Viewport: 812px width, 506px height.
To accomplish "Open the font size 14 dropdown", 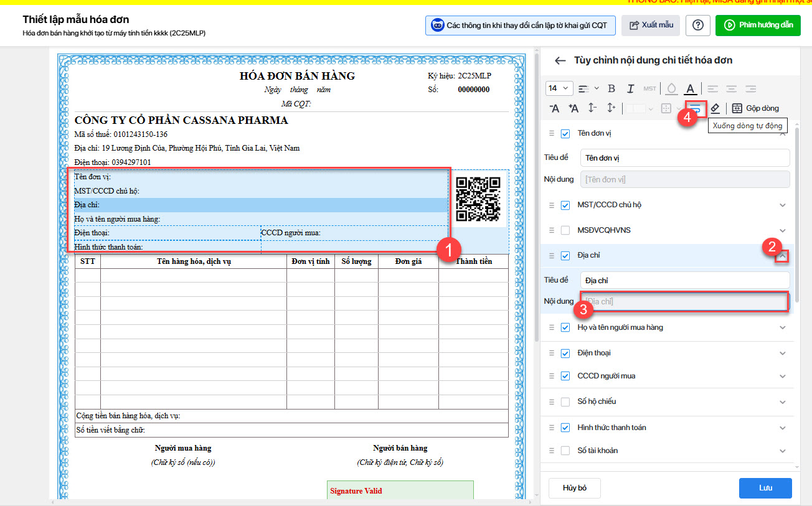I will 559,88.
